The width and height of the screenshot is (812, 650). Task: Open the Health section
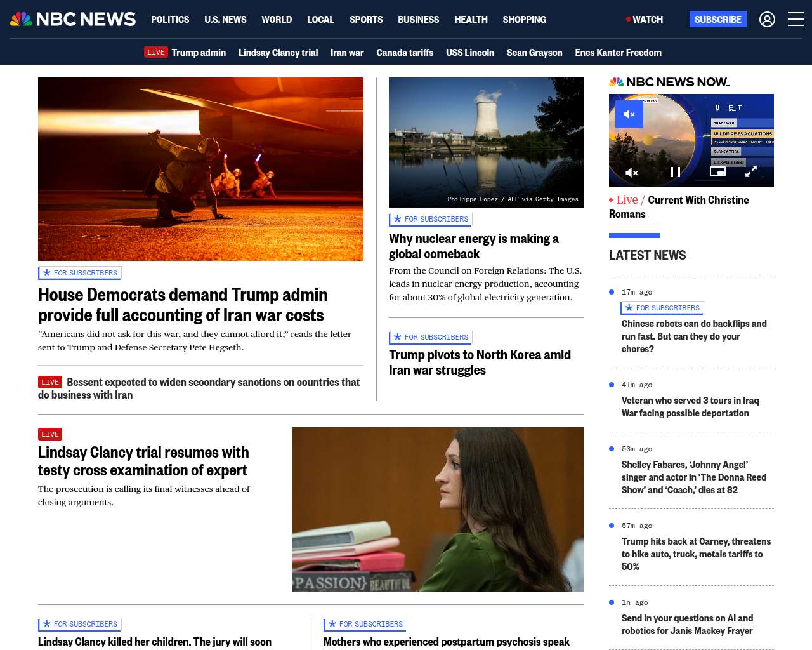[x=471, y=20]
